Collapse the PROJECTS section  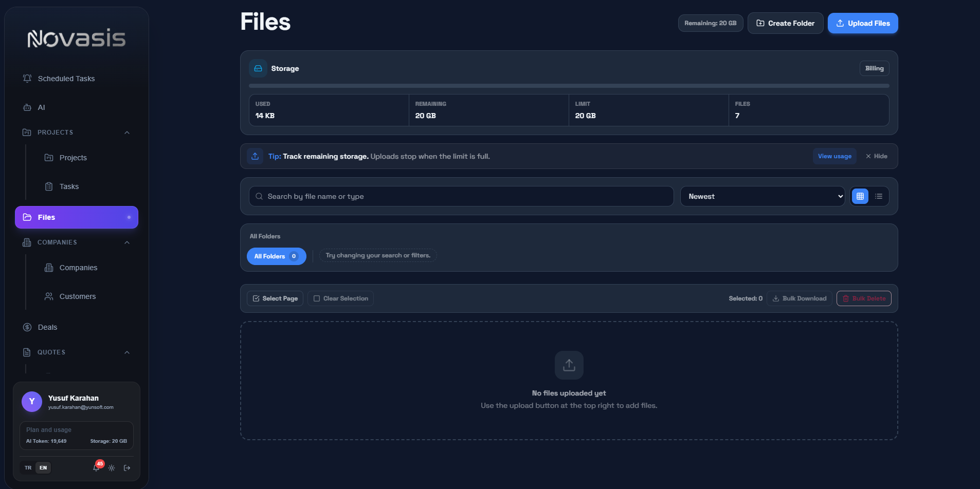coord(127,133)
